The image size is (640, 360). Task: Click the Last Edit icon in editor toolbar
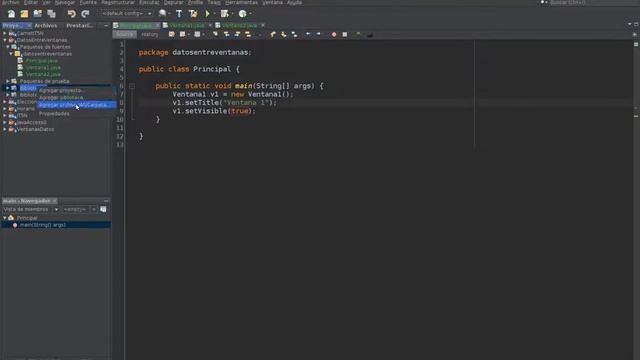click(171, 35)
